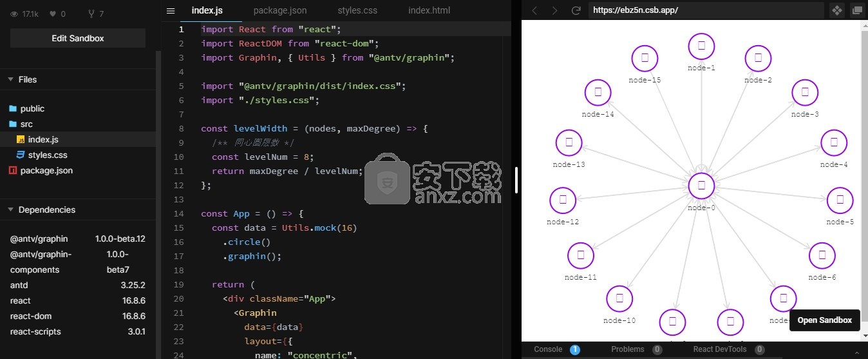Click the views eye icon showing 17.1k
Screen dimensions: 868x359
point(14,14)
